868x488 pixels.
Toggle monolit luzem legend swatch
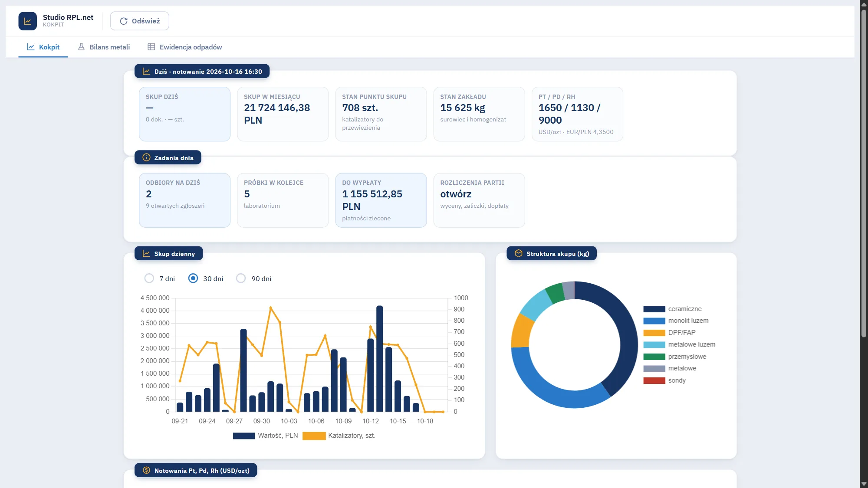click(654, 321)
